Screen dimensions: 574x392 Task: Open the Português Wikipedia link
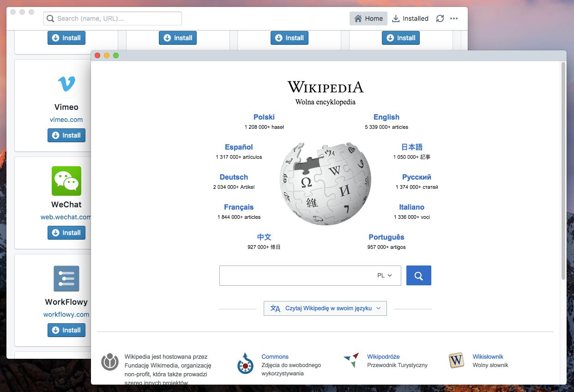point(387,237)
